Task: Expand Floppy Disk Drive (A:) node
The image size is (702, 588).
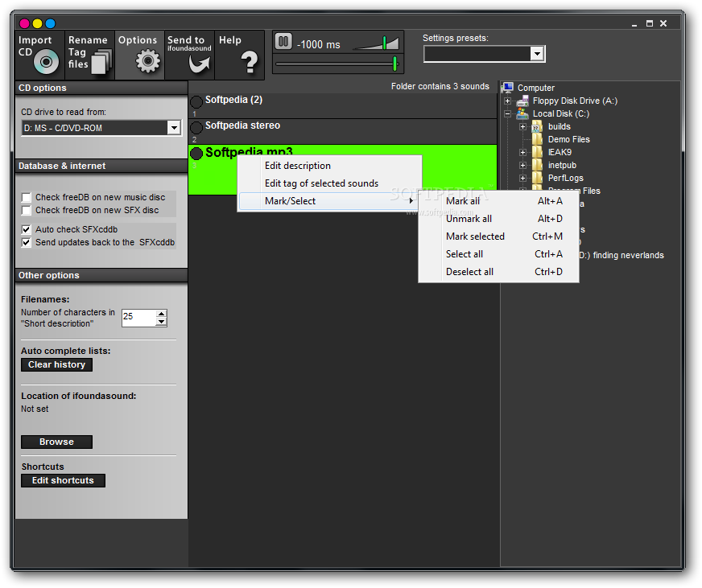Action: [x=508, y=101]
